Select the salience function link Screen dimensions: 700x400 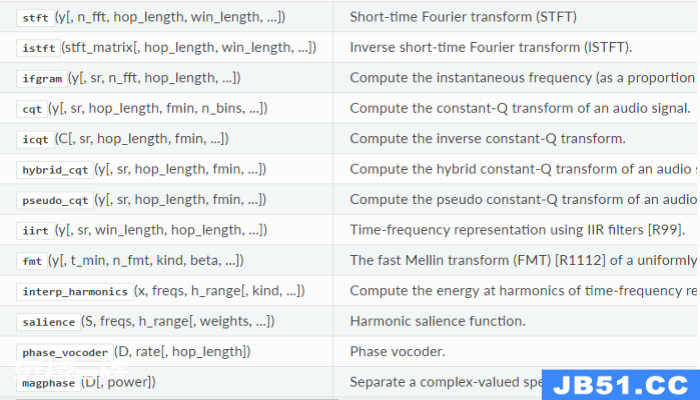[49, 322]
